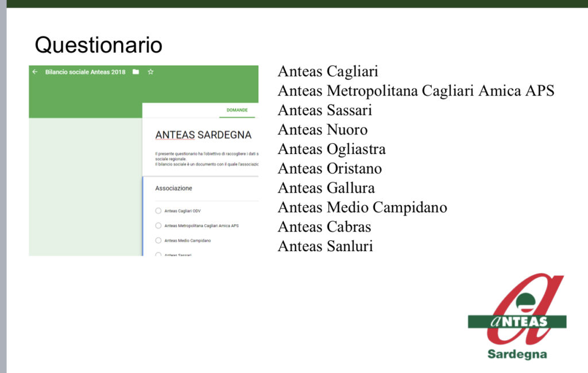588x373 pixels.
Task: Click the Anteas Cabras list entry
Action: (x=324, y=227)
